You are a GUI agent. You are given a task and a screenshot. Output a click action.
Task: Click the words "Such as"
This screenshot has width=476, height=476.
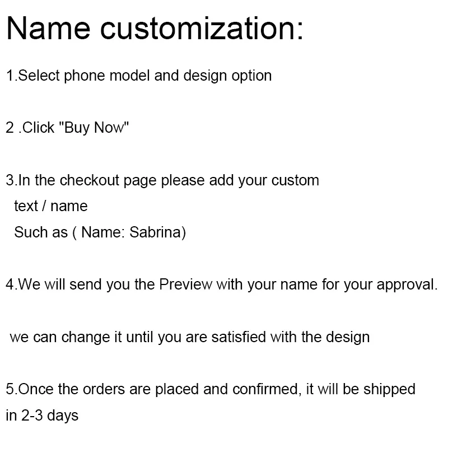[40, 232]
